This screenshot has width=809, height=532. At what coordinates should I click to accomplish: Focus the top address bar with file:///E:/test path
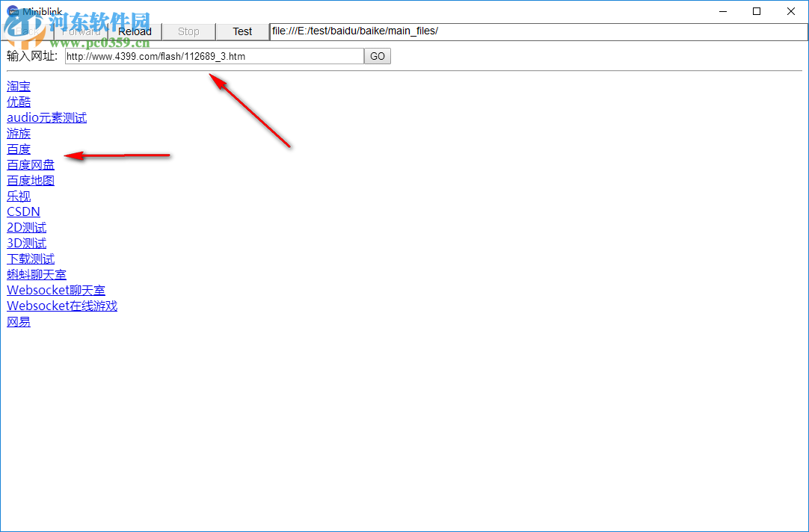tap(538, 31)
